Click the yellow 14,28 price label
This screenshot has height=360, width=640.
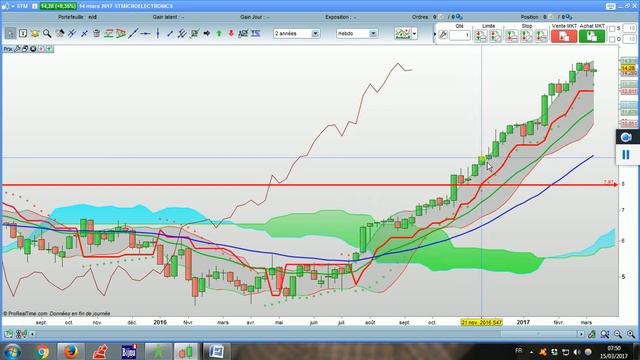click(x=628, y=69)
